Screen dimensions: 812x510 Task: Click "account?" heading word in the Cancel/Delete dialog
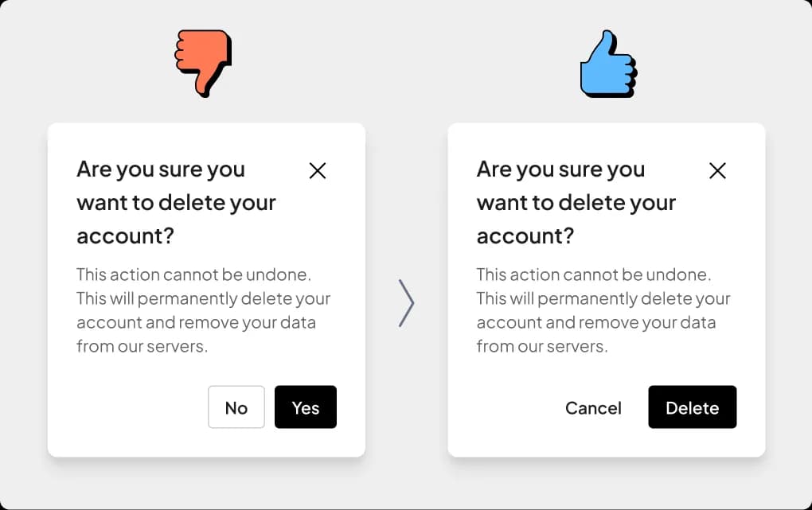[525, 236]
